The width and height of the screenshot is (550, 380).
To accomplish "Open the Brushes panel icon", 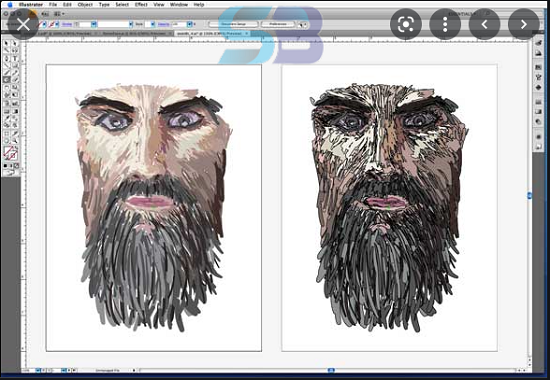I will click(x=538, y=77).
